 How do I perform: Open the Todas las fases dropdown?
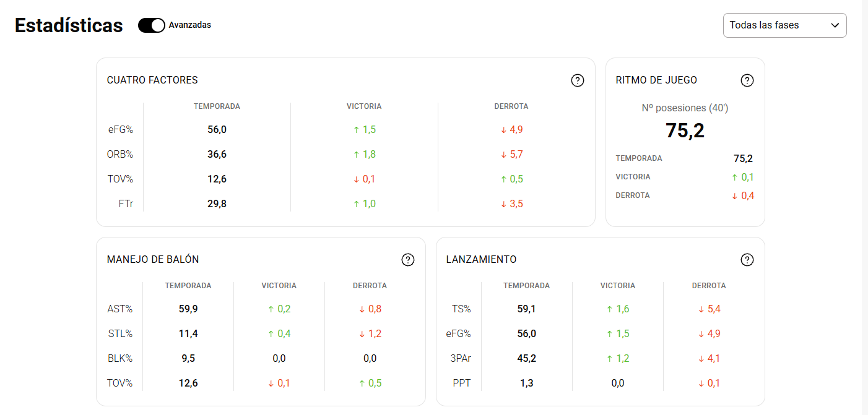click(784, 25)
